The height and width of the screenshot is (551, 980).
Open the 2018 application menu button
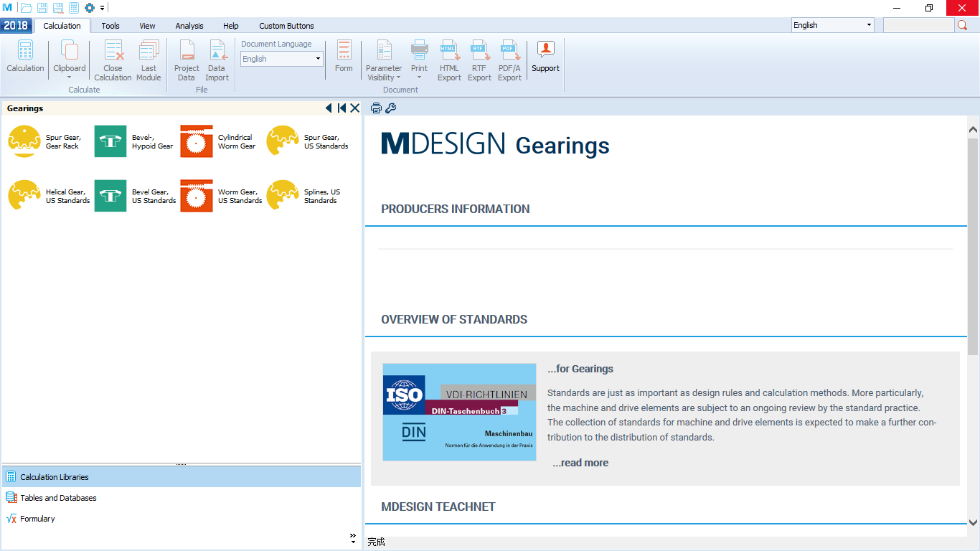[x=16, y=25]
